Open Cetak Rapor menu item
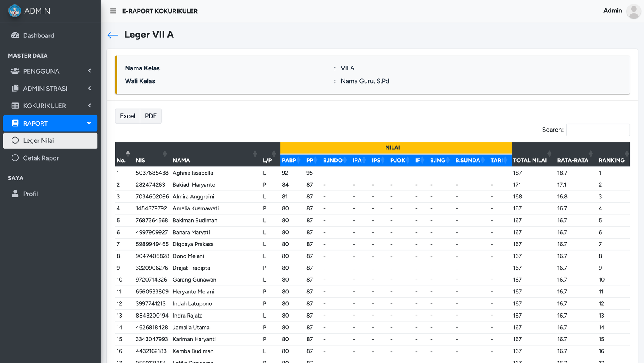This screenshot has height=363, width=644. tap(50, 158)
